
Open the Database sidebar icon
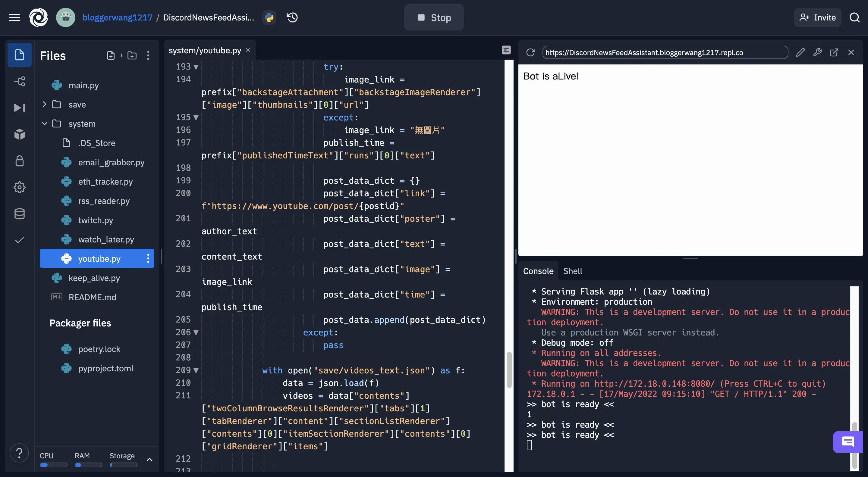click(x=20, y=214)
